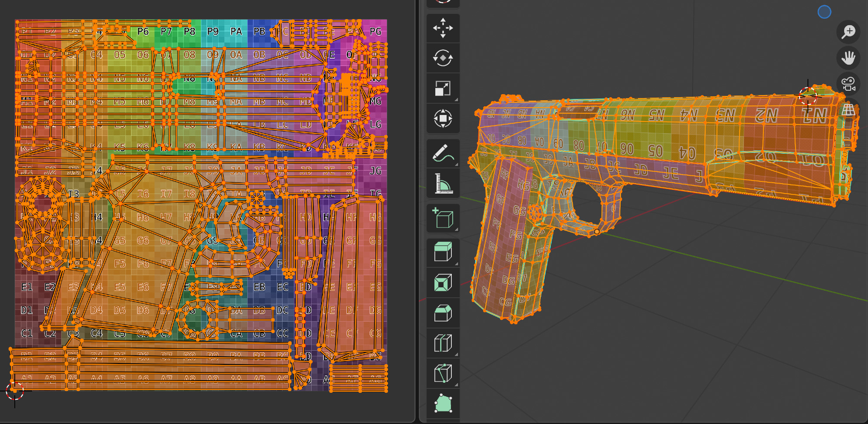Screen dimensions: 868x424
Task: Click the hand pan view button
Action: tap(848, 58)
